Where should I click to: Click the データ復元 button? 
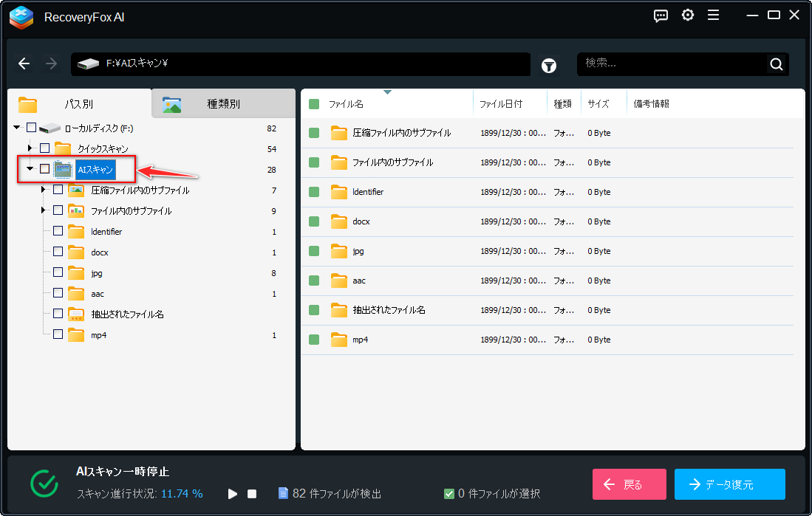pos(729,484)
